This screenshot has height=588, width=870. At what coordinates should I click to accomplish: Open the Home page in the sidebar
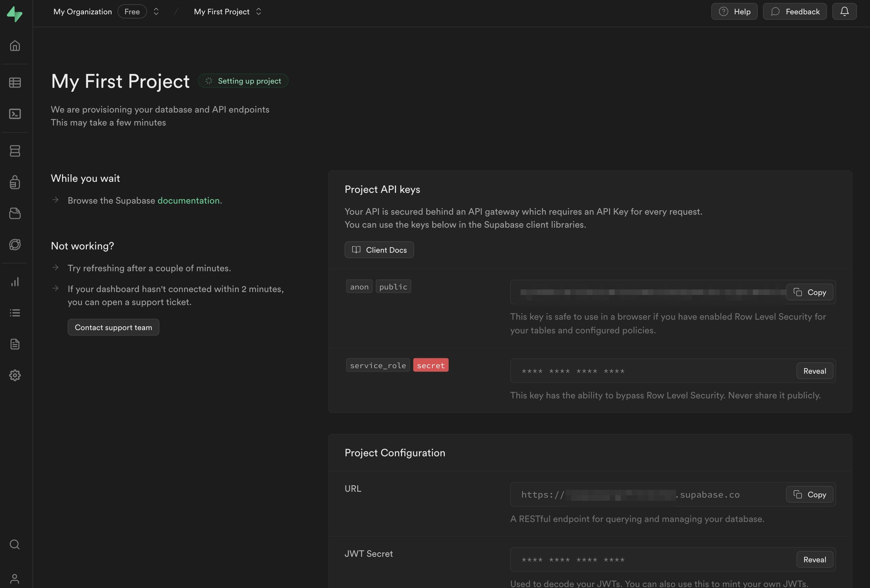(15, 46)
